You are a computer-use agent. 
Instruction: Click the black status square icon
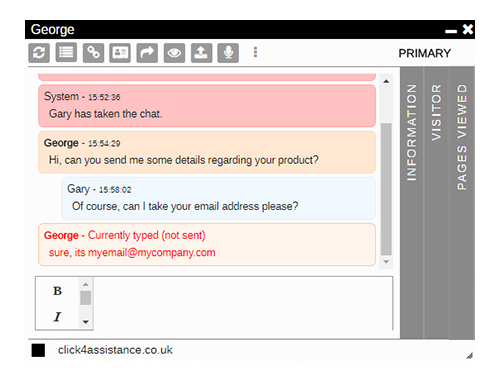[x=38, y=350]
